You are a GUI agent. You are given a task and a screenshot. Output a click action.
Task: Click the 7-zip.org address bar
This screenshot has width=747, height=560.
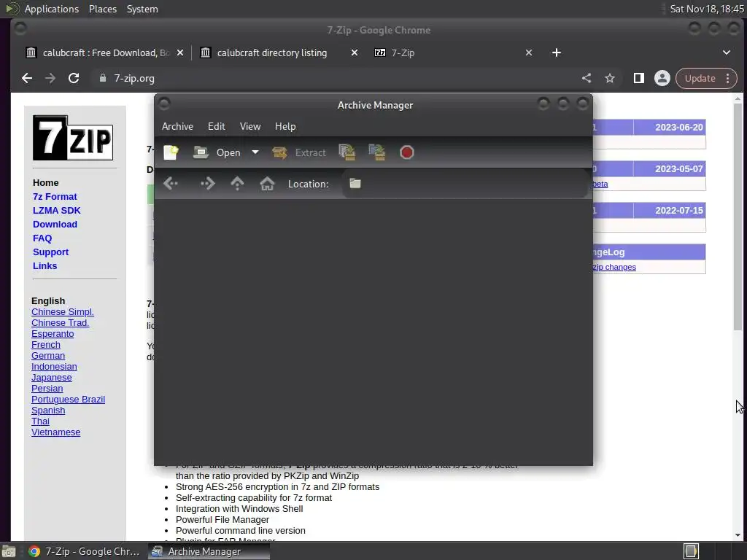(333, 78)
